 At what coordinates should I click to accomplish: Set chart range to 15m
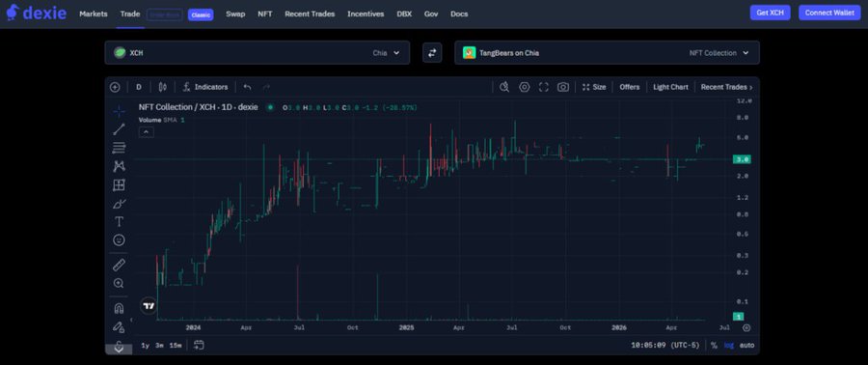pyautogui.click(x=176, y=345)
